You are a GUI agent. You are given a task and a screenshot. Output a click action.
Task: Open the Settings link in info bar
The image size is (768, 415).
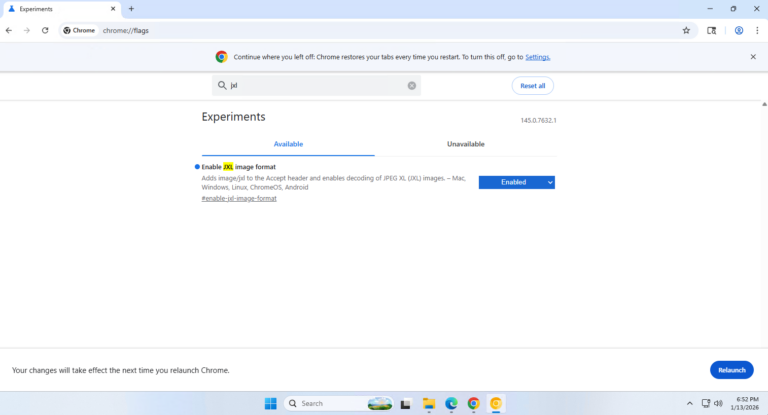537,57
